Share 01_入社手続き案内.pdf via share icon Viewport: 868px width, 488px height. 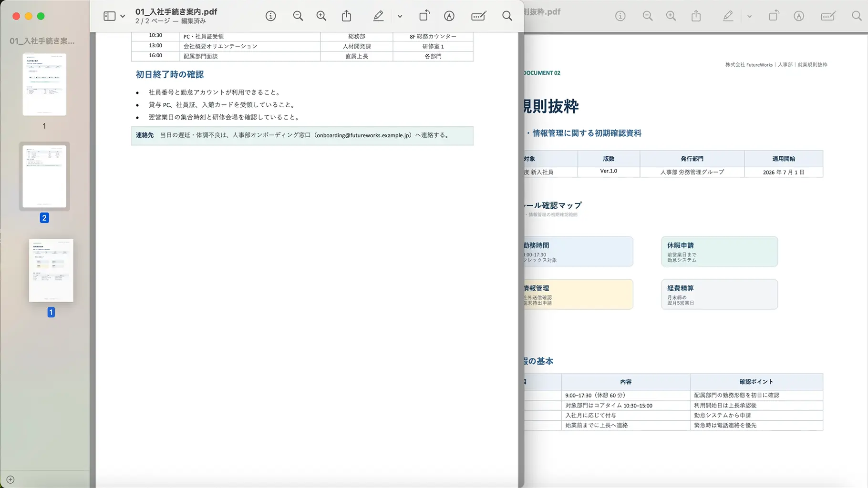(347, 16)
